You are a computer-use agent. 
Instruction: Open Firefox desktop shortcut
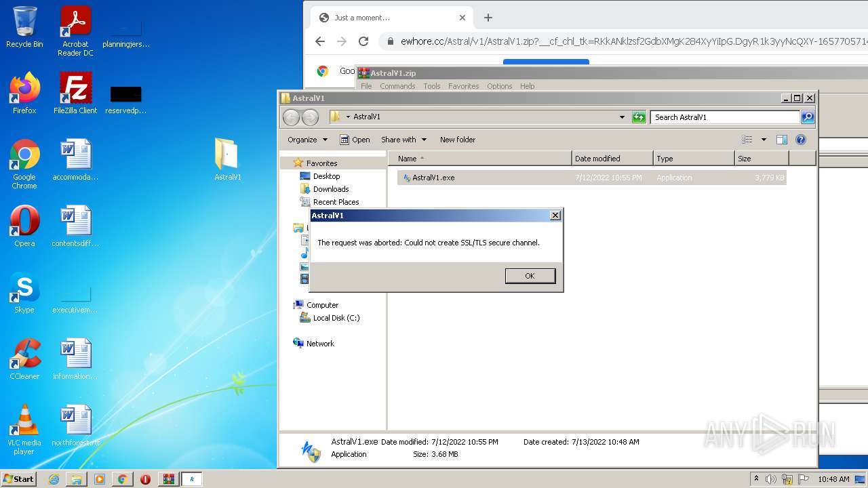coord(24,93)
